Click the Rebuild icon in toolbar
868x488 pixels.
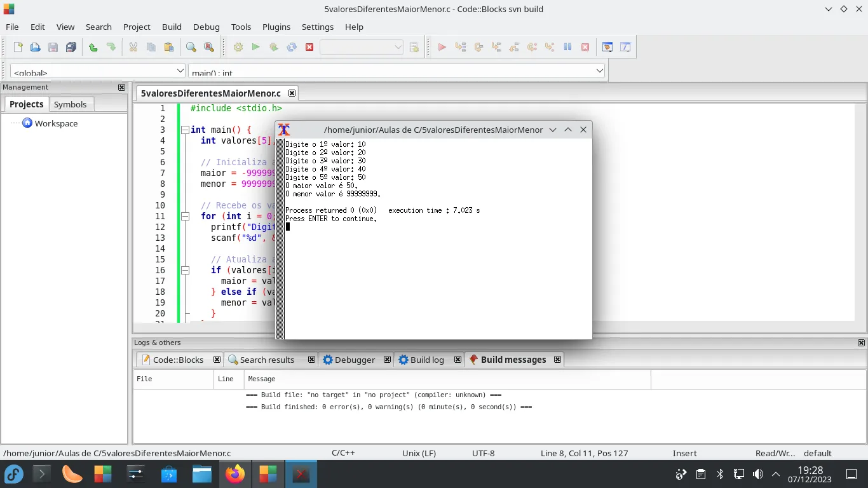(292, 47)
